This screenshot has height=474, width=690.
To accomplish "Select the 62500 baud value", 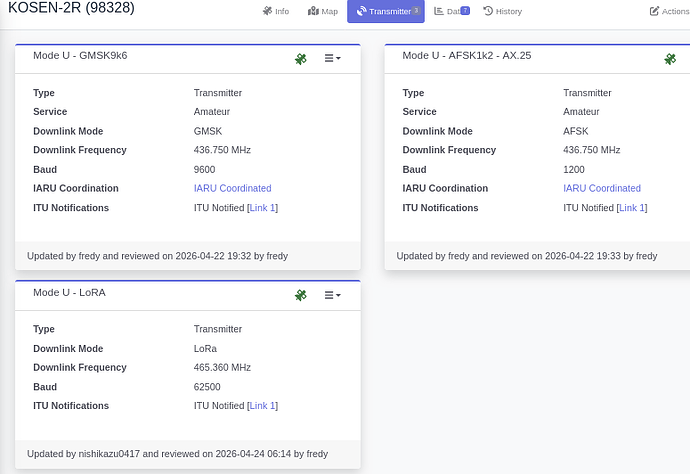I will [x=207, y=387].
